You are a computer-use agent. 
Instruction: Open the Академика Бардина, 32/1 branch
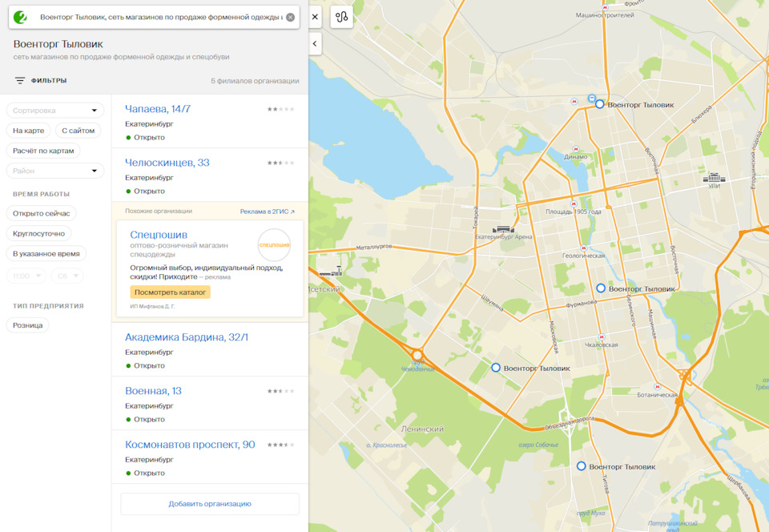pyautogui.click(x=187, y=337)
